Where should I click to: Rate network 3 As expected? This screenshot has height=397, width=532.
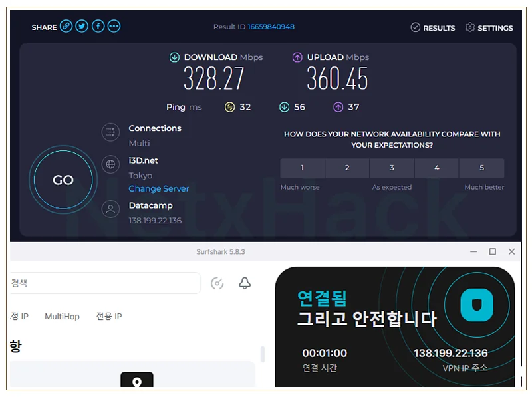pyautogui.click(x=392, y=168)
